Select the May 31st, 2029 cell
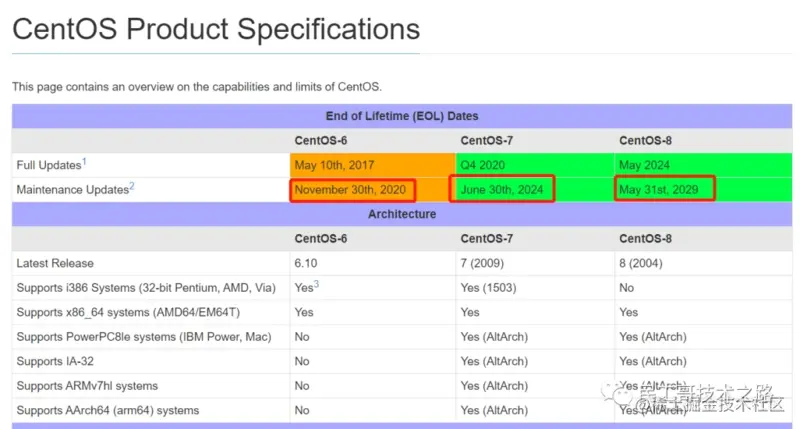This screenshot has width=800, height=429. pos(665,189)
